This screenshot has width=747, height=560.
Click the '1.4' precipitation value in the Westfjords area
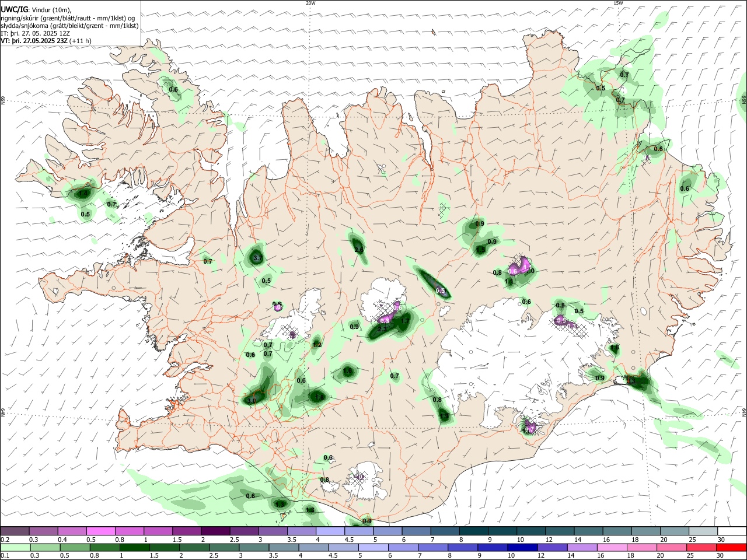83,193
